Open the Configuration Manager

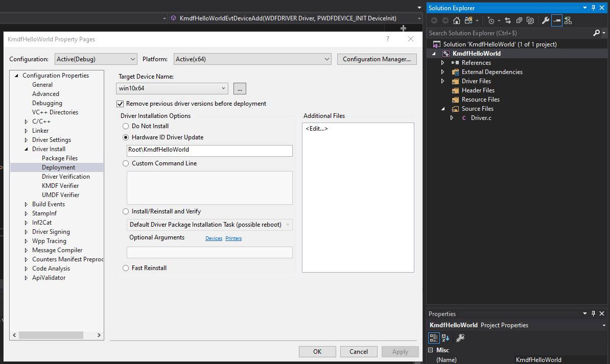click(x=377, y=59)
